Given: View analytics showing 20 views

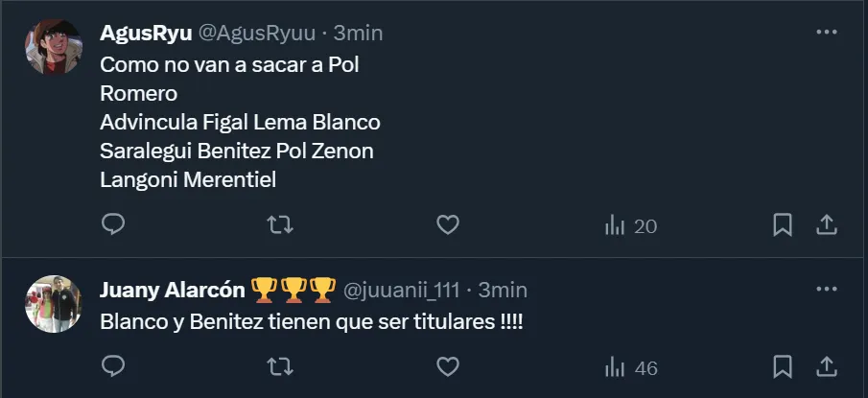Looking at the screenshot, I should 630,226.
